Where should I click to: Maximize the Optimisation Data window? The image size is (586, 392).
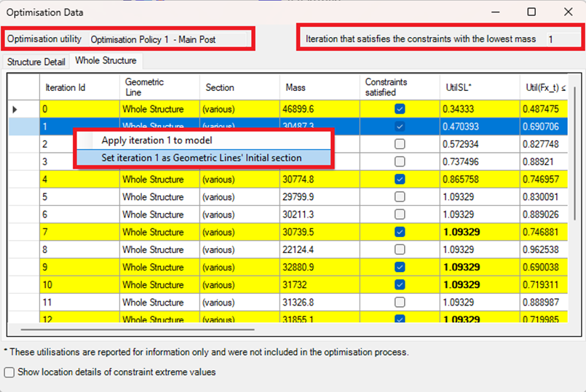tap(531, 12)
